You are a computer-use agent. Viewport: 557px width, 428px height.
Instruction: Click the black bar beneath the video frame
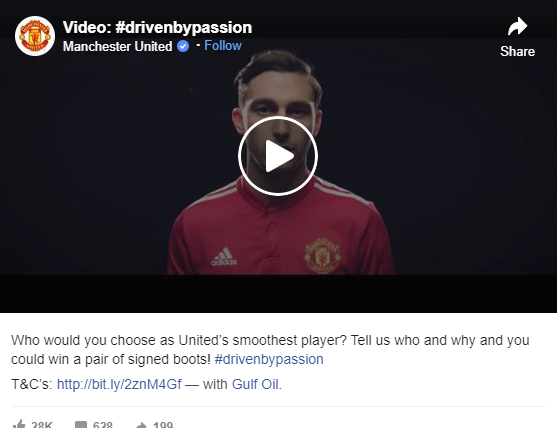click(x=278, y=293)
